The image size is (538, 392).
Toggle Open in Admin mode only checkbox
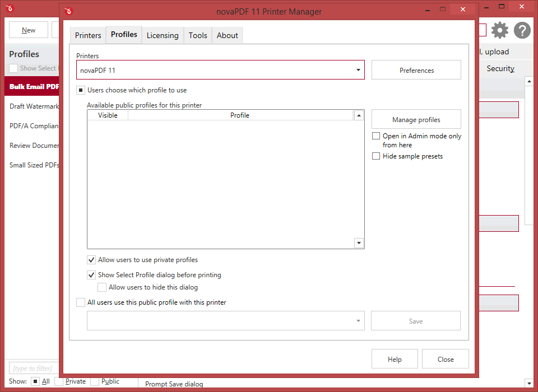[x=376, y=136]
